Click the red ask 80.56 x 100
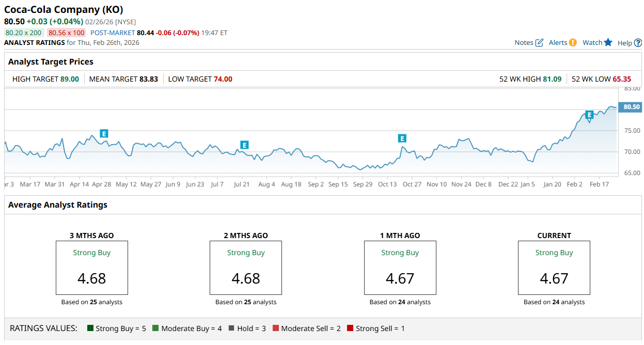 point(67,33)
